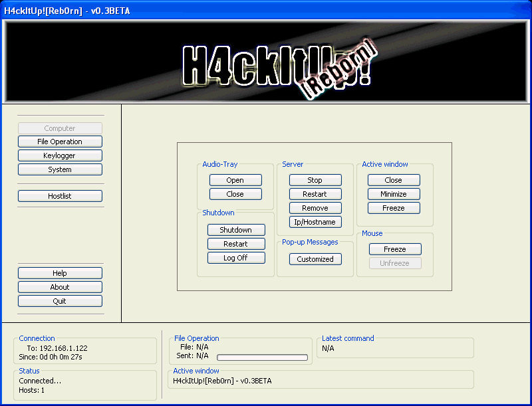Freeze the active window
The image size is (532, 406).
pos(393,207)
